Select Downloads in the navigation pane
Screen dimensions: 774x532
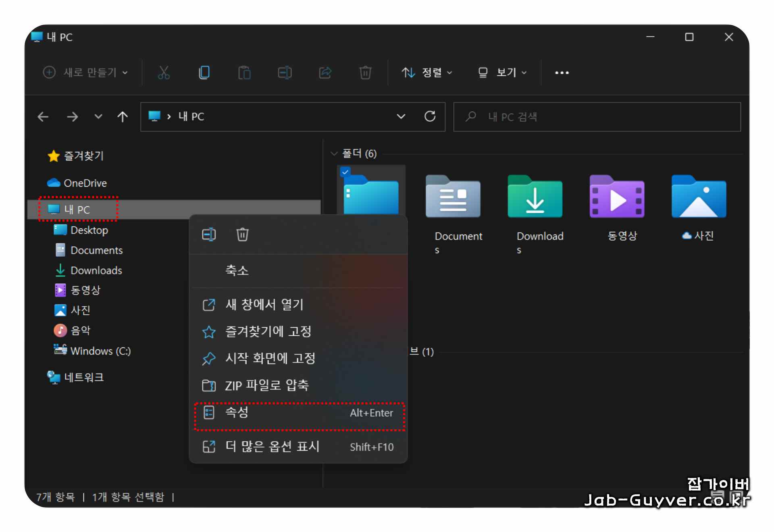[x=96, y=270]
